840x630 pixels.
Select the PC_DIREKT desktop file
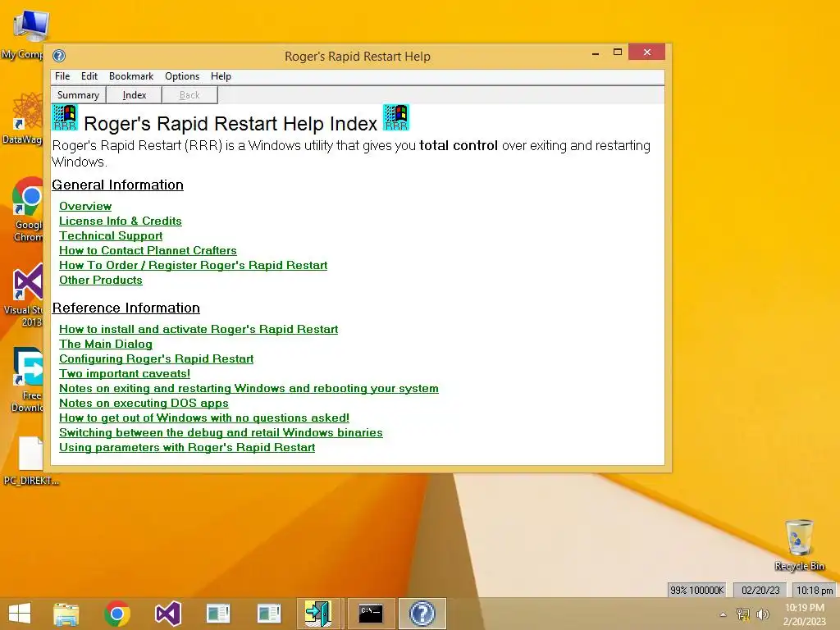pyautogui.click(x=31, y=461)
